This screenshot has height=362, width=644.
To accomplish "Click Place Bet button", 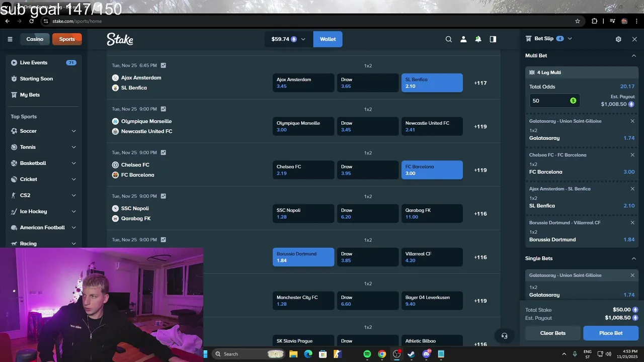I will 611,333.
